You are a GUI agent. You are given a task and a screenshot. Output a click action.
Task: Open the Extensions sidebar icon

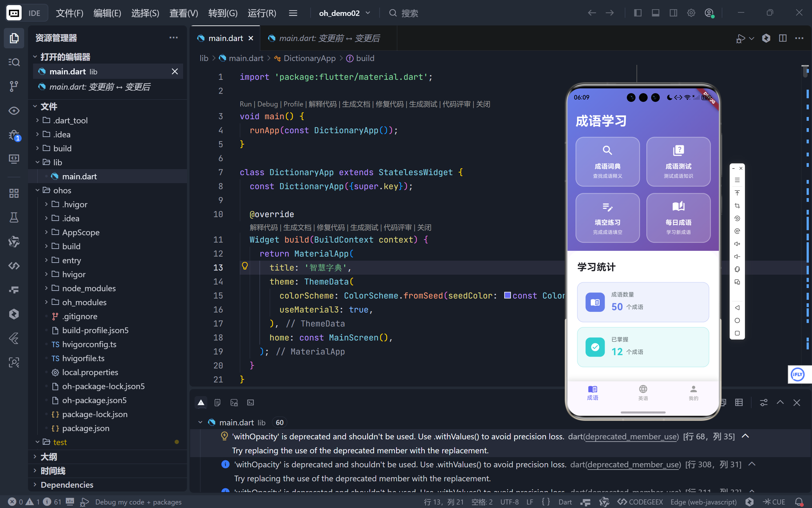tap(14, 193)
